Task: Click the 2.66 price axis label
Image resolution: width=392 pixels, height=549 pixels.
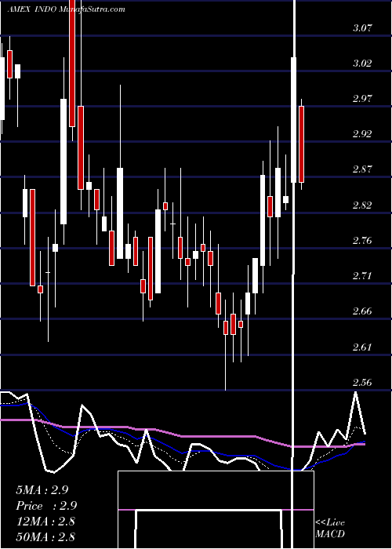Action: [362, 311]
